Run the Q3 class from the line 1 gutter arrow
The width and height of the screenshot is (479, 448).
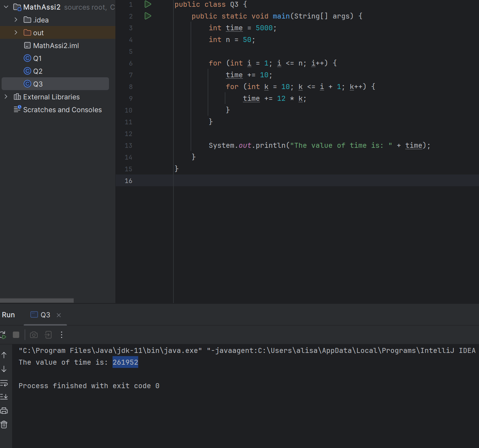[x=148, y=4]
